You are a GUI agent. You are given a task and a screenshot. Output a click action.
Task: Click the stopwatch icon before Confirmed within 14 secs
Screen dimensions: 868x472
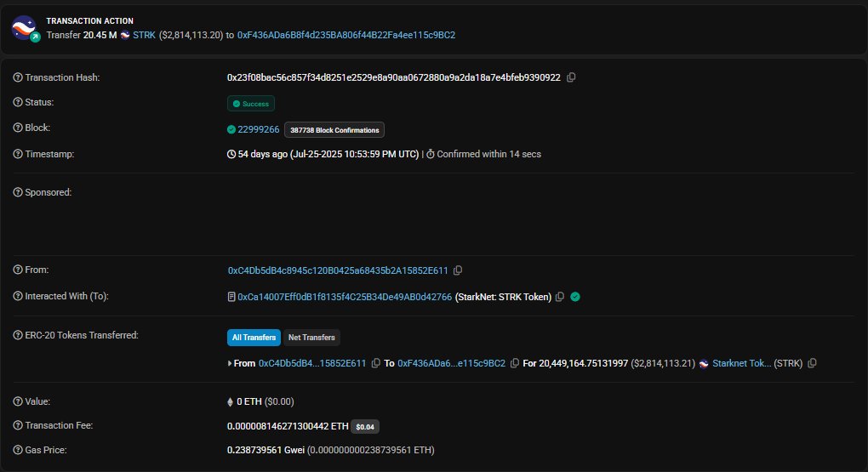pos(430,155)
